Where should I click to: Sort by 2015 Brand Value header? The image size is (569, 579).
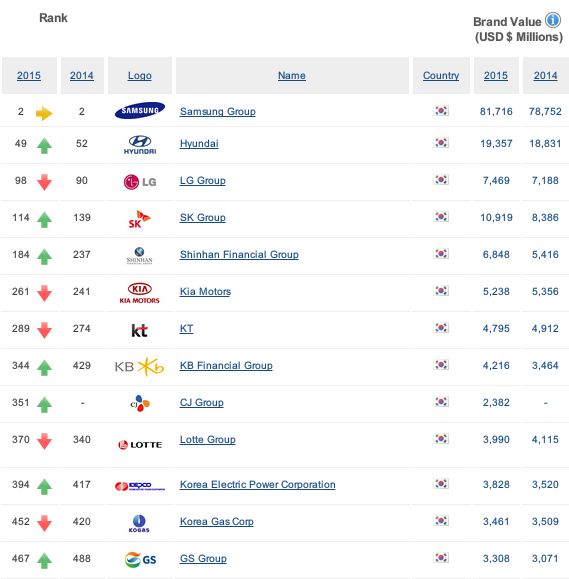coord(496,75)
